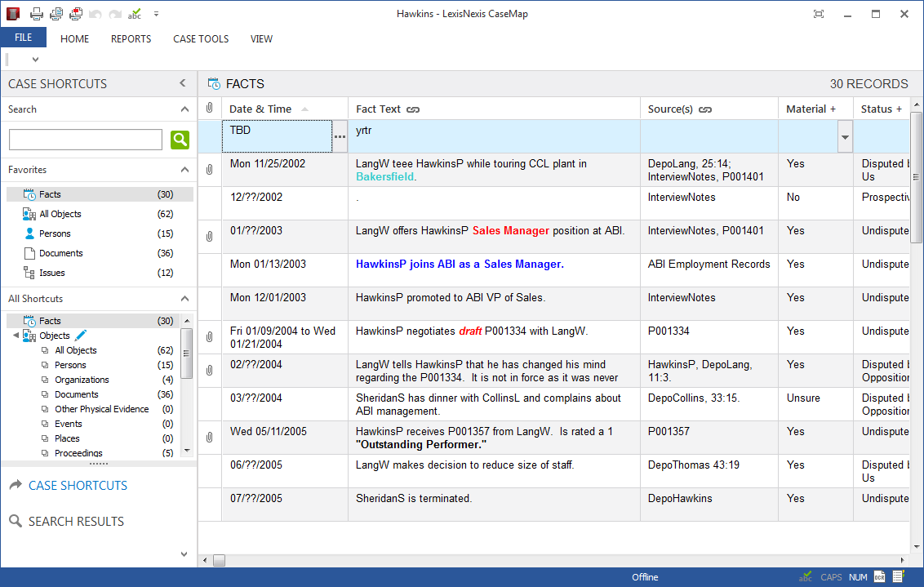Collapse the Objects tree node triangle
Image resolution: width=924 pixels, height=587 pixels.
click(x=16, y=336)
